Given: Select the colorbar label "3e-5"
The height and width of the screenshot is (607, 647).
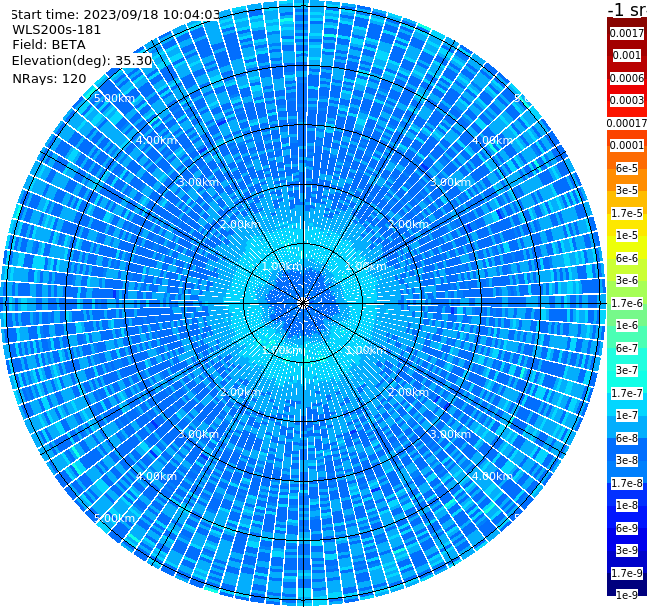Looking at the screenshot, I should (x=627, y=190).
